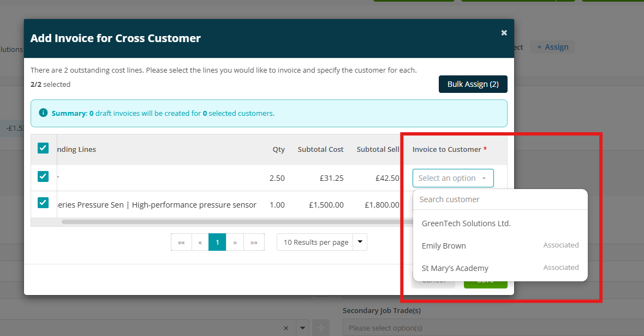644x336 pixels.
Task: Click the £1,500.00 subtotal cost cell
Action: pyautogui.click(x=326, y=205)
